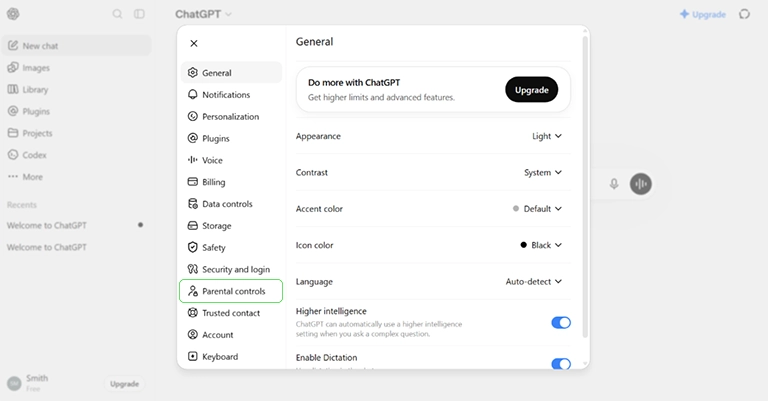
Task: Click the Data controls label text
Action: click(x=227, y=204)
